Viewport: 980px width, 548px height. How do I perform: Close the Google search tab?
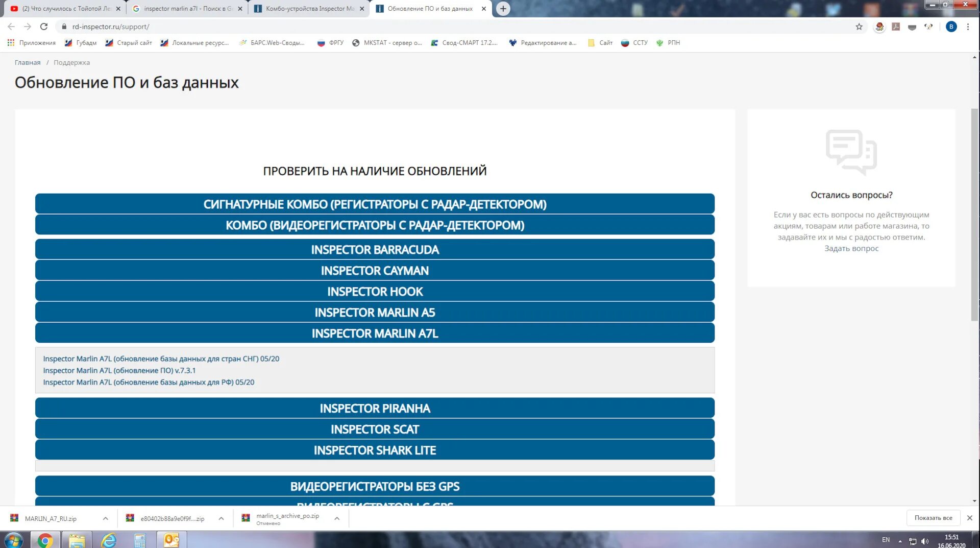tap(240, 9)
